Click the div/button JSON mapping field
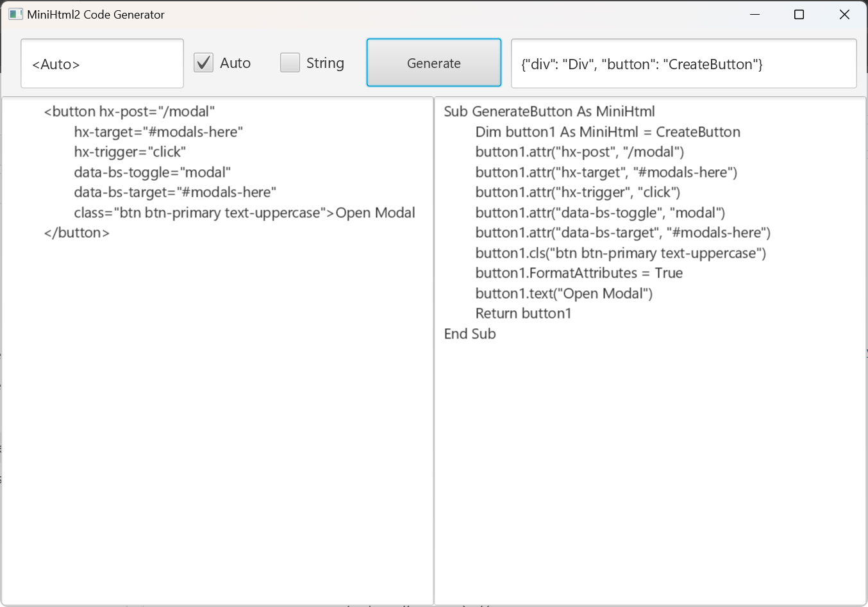The height and width of the screenshot is (607, 868). pyautogui.click(x=683, y=64)
